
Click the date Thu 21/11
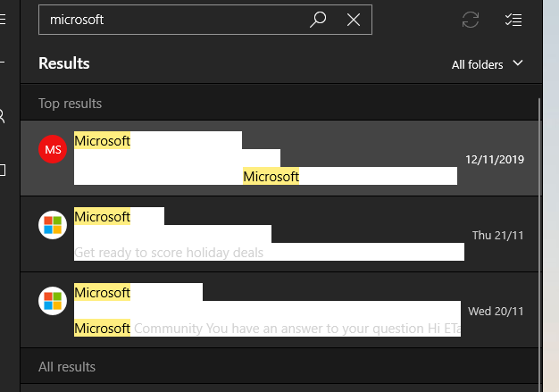tap(497, 235)
